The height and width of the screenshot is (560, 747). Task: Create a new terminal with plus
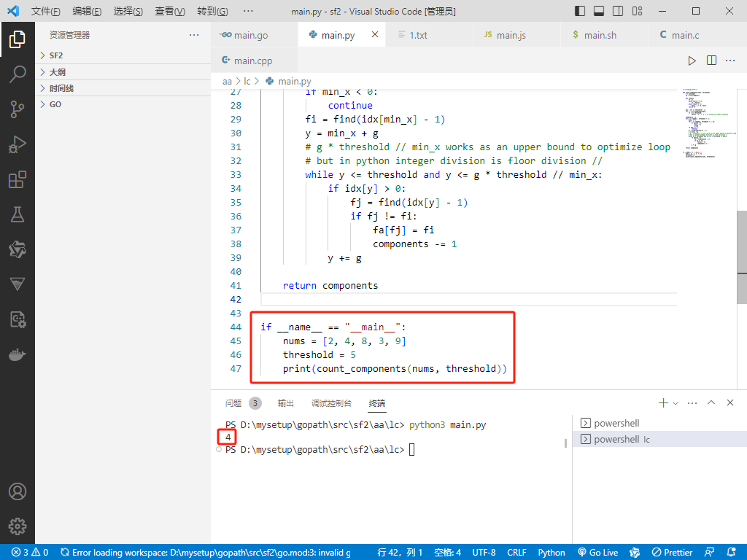663,402
